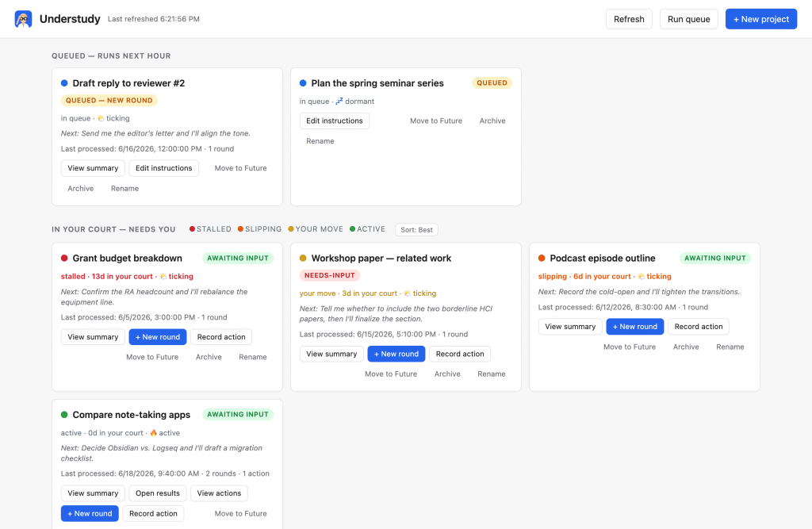This screenshot has height=529, width=812.
Task: Start new round for Compare note-taking apps
Action: point(90,513)
